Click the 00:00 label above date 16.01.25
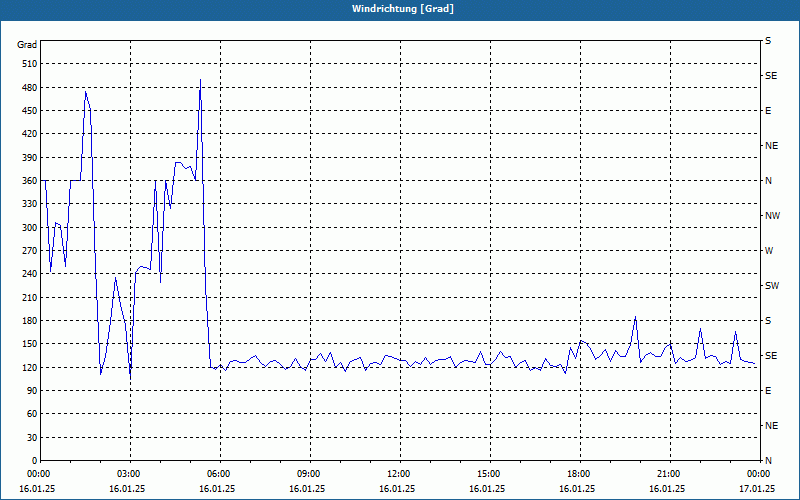This screenshot has height=500, width=800. (x=39, y=474)
